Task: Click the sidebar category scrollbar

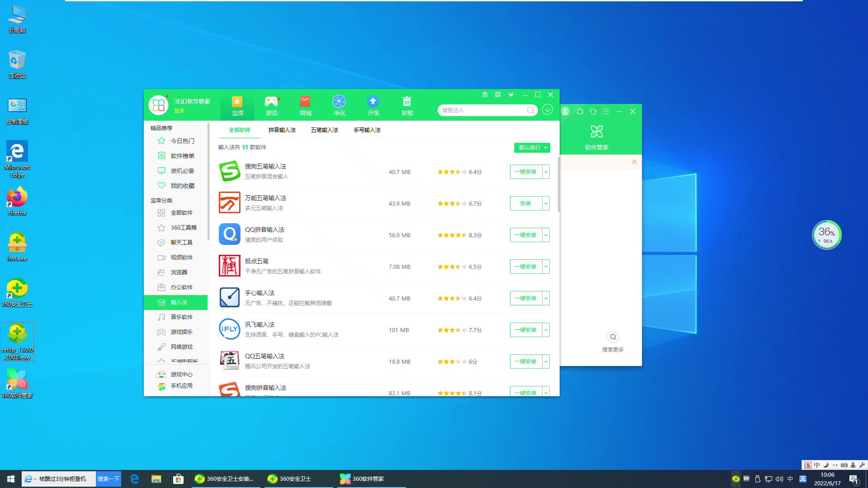Action: (208, 181)
